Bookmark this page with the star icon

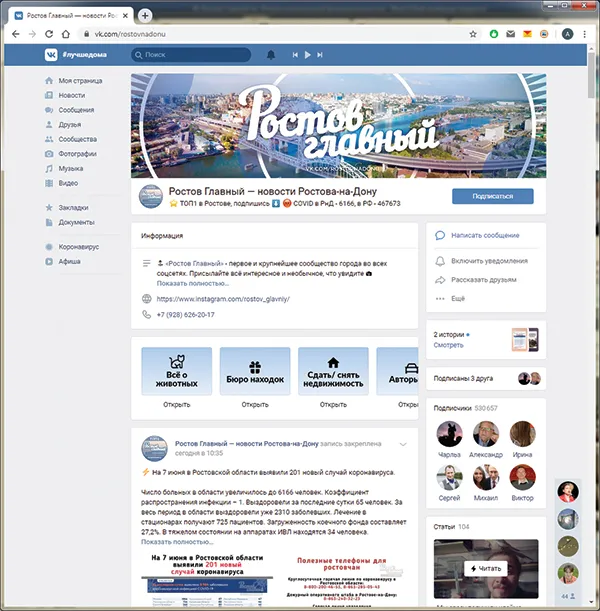(x=473, y=33)
